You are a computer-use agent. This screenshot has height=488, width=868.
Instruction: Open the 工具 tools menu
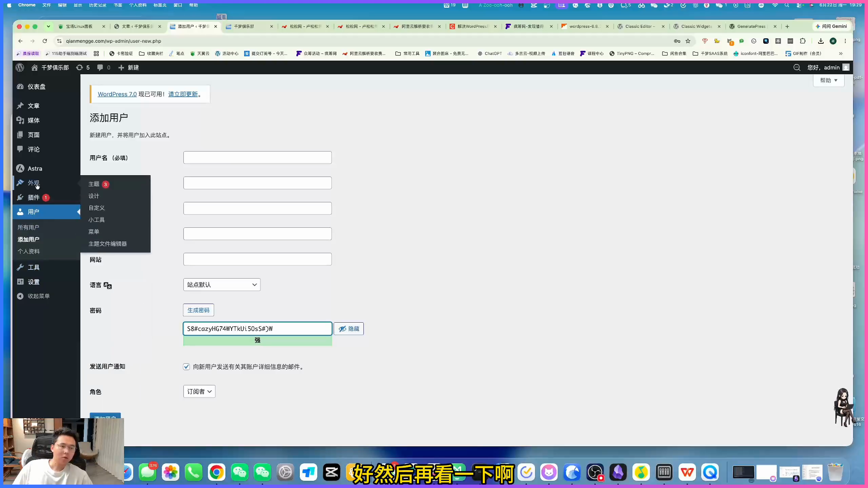pos(33,267)
